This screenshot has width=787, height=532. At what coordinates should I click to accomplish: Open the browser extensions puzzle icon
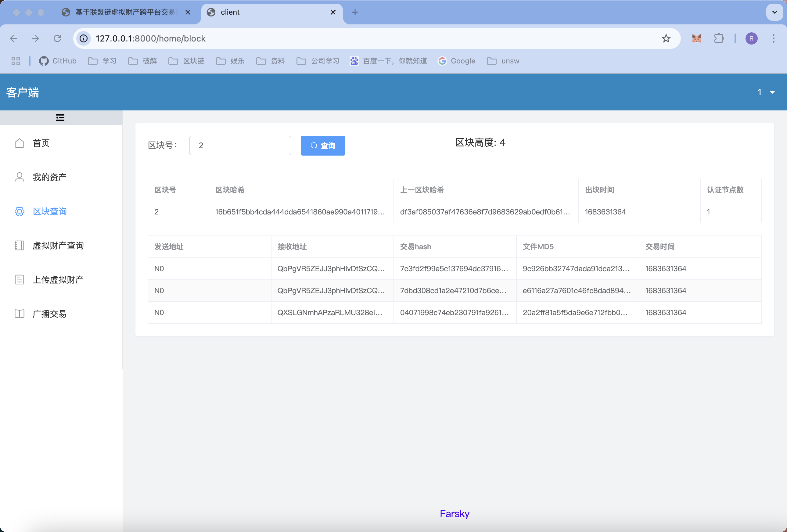pyautogui.click(x=719, y=38)
